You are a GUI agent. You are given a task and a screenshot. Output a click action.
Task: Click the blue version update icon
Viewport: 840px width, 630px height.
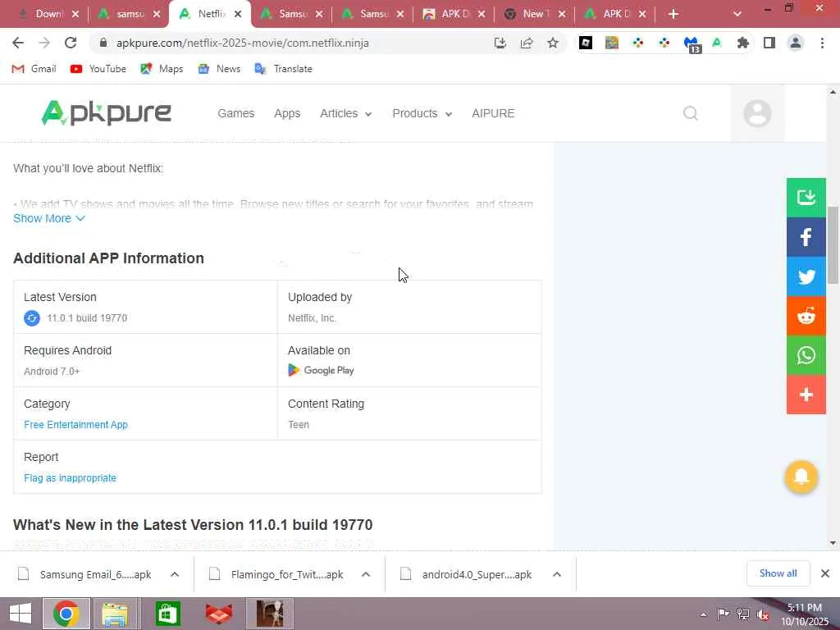(x=32, y=318)
